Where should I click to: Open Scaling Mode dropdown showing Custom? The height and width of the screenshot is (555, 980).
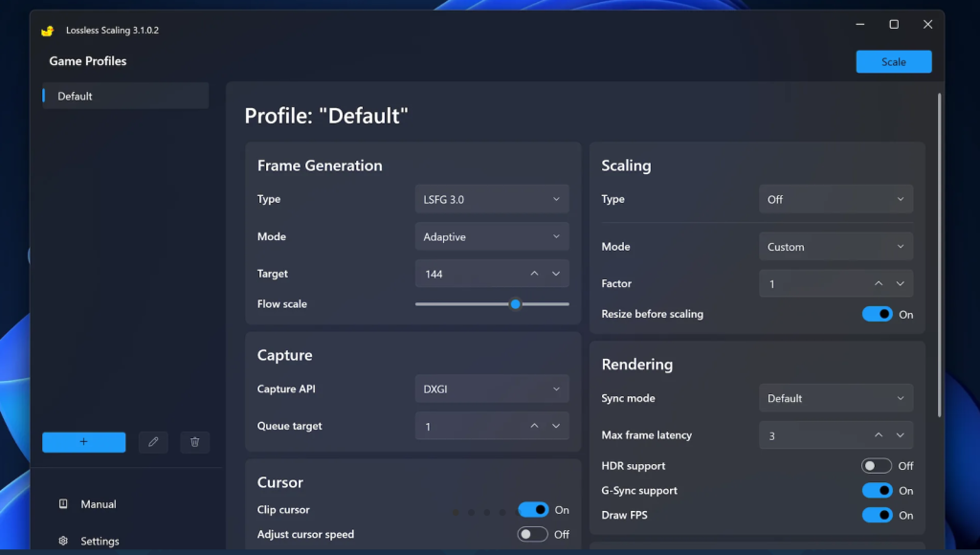[x=835, y=247]
